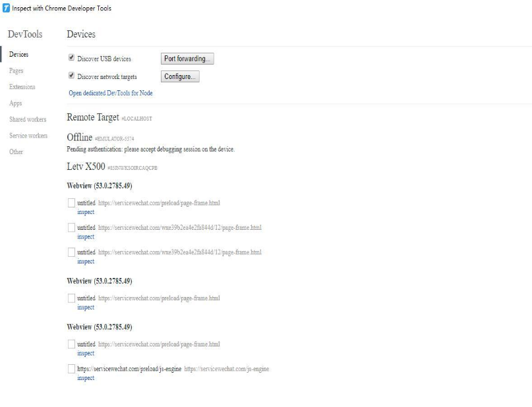Uncheck Discover USB devices checkbox
Image resolution: width=532 pixels, height=407 pixels.
pos(71,57)
